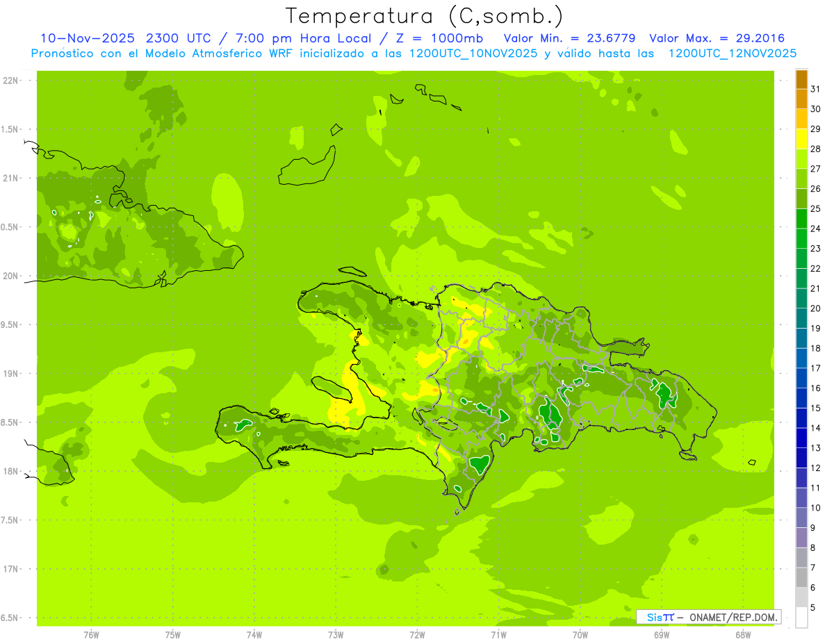Screen dimensions: 834x644
Task: Click legend value 27
Action: click(815, 169)
